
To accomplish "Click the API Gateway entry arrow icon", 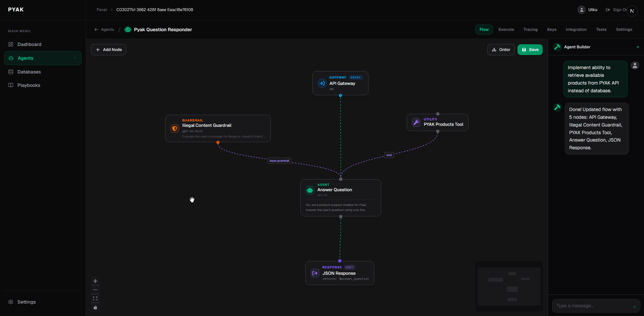I will (322, 83).
